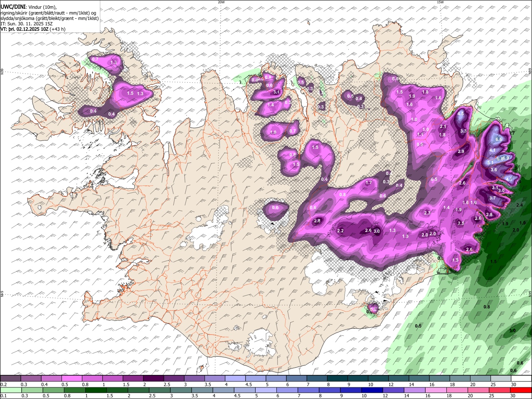Pick the rain legend swatch between 2.5 and 3
532x399 pixels.
click(160, 390)
